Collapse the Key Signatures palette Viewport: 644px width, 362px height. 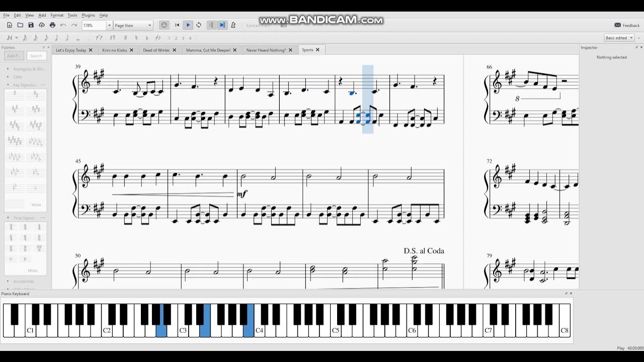tap(8, 85)
